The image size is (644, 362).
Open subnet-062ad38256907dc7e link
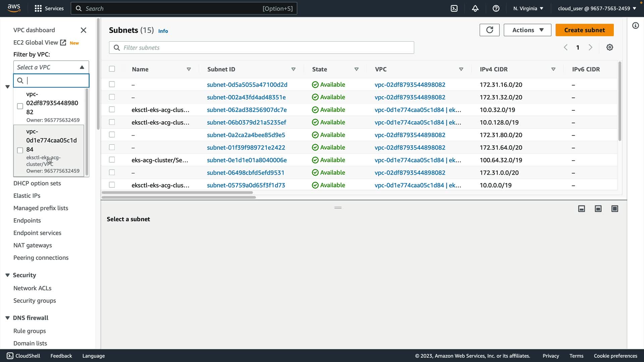click(247, 110)
